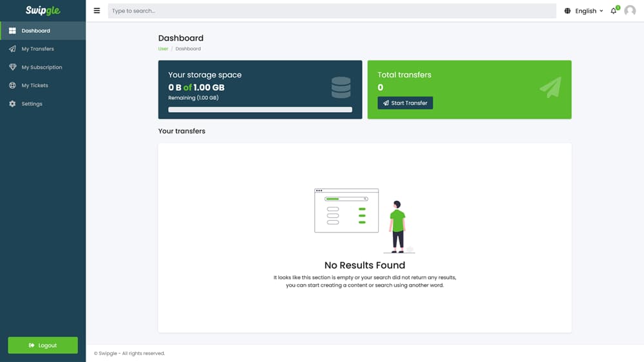The image size is (644, 362).
Task: Click the 'Remaining (1.00 GB)' text
Action: pyautogui.click(x=193, y=98)
